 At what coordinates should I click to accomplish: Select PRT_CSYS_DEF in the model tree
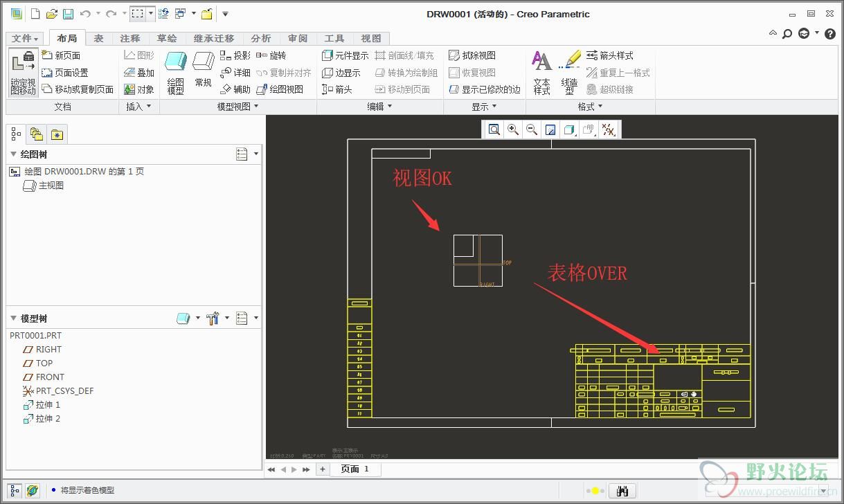click(58, 391)
